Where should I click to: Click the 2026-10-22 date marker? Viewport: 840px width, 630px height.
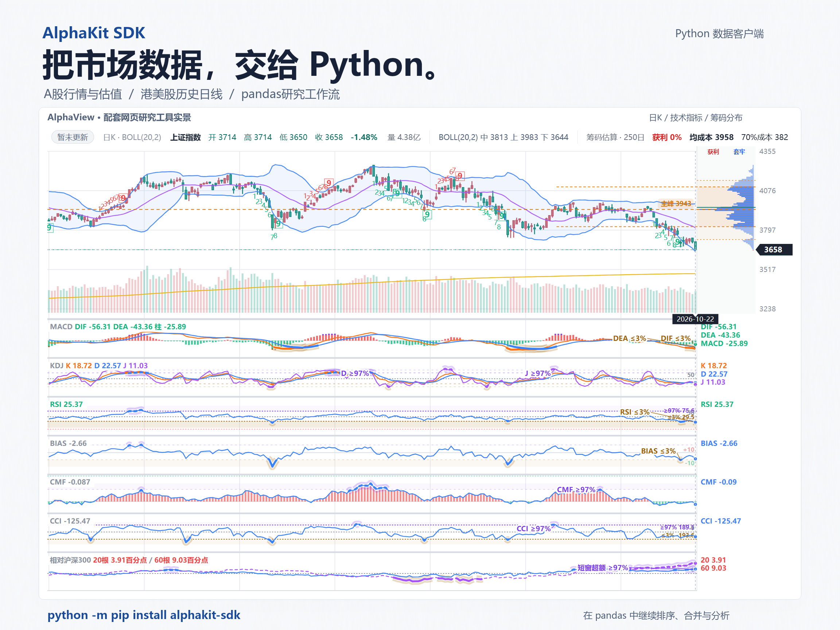click(695, 319)
